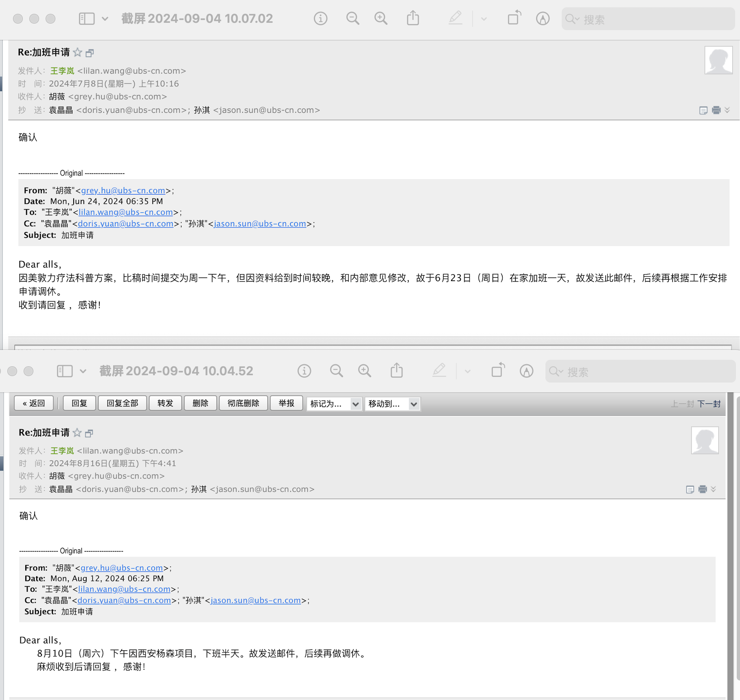Click print icon in bottom email header

pos(703,489)
